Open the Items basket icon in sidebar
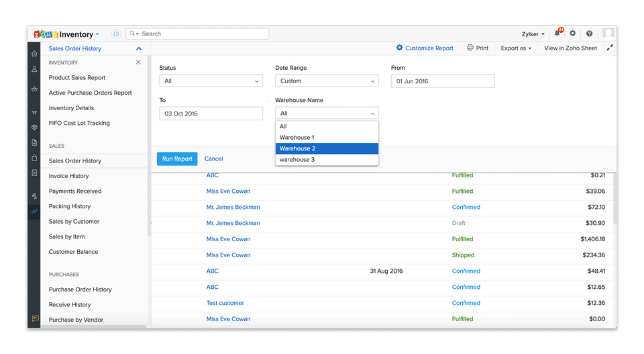The width and height of the screenshot is (644, 354). click(x=34, y=89)
